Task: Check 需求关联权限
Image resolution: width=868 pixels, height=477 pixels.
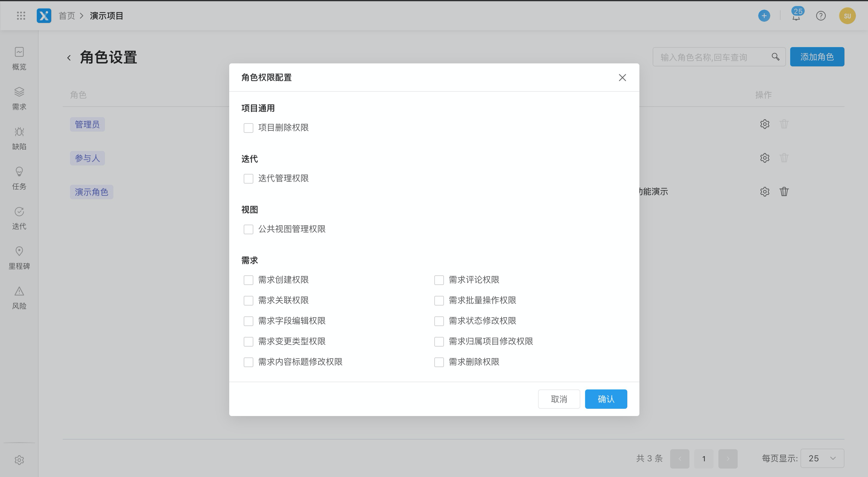Action: (x=248, y=301)
